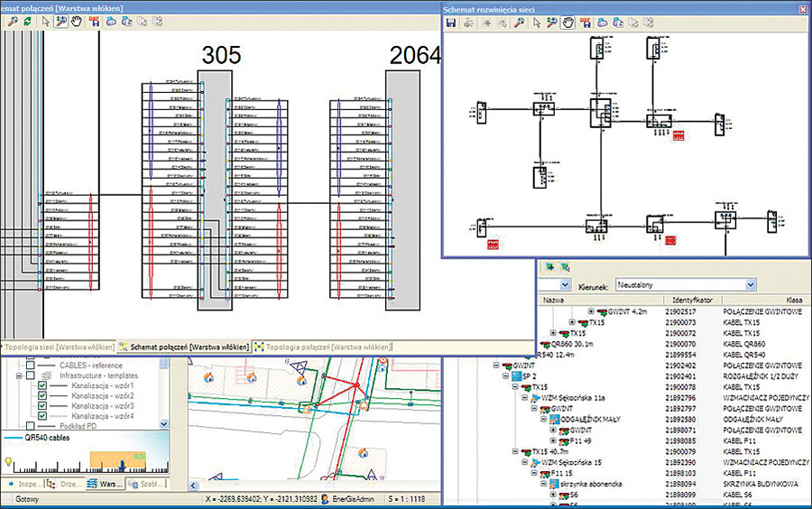Toggle the Kanalizacja - wzór3 layer checkbox
Viewport: 812px width, 509px height.
point(42,406)
